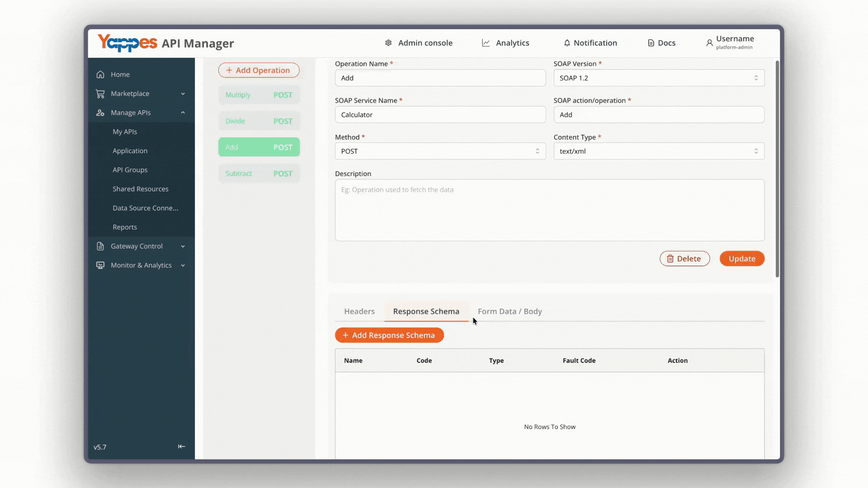Click the SOAP action/operation field
Image resolution: width=868 pixels, height=488 pixels.
tap(659, 114)
